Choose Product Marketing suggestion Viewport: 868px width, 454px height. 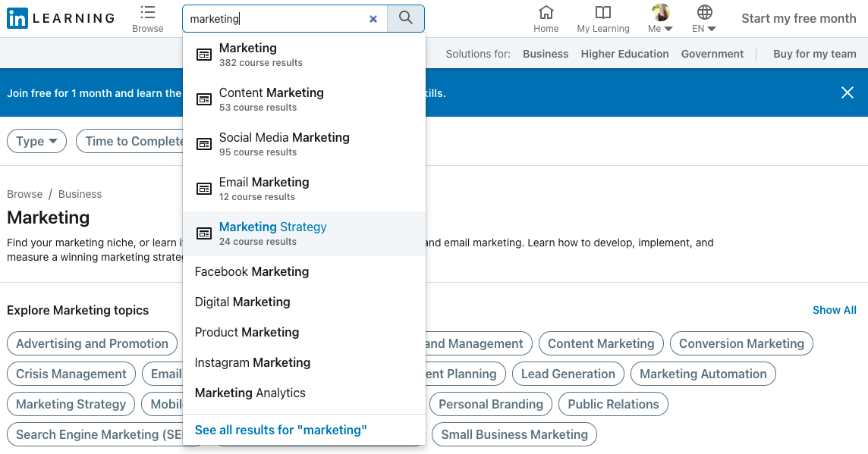coord(304,332)
